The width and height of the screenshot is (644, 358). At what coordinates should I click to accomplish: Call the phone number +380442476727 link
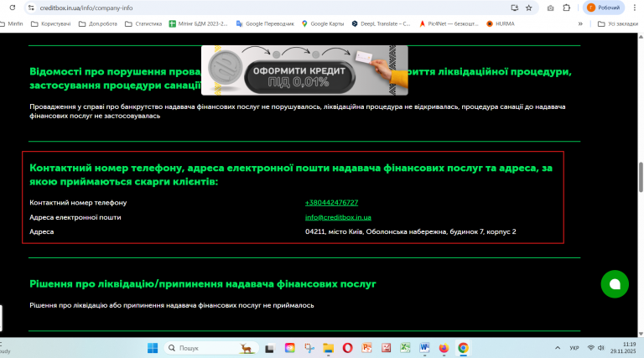pyautogui.click(x=331, y=202)
